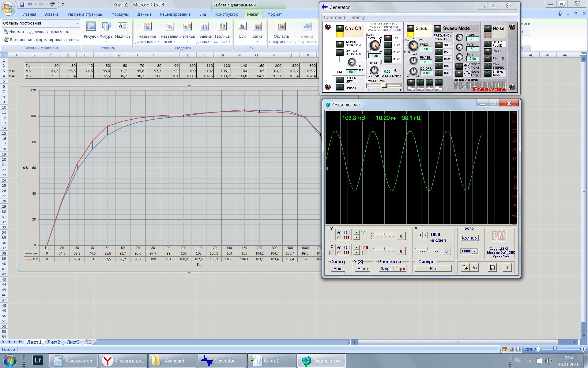
Task: Enable the Noise generator button
Action: (488, 29)
